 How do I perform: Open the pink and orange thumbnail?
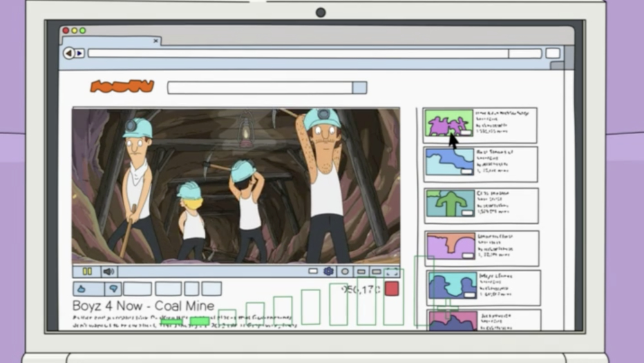point(451,246)
